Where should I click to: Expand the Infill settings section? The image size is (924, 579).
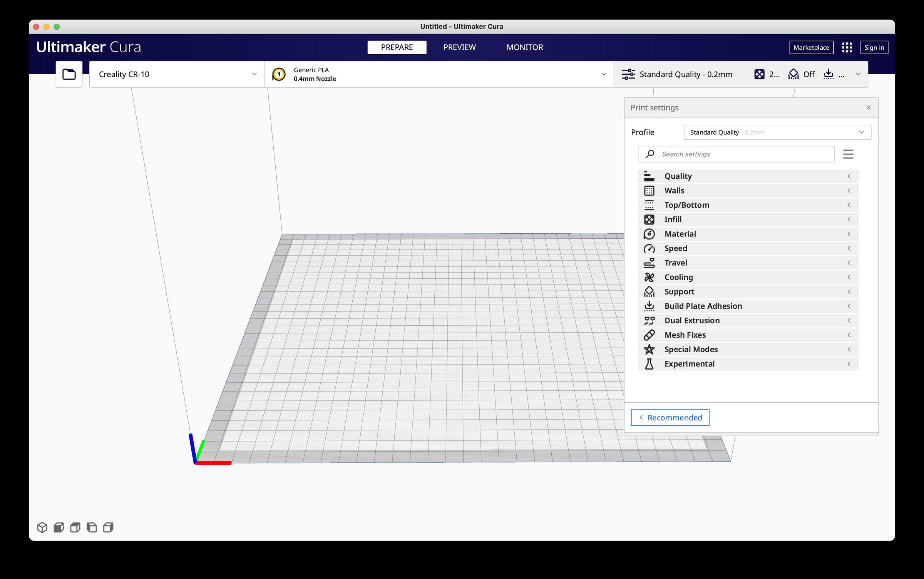click(x=748, y=219)
